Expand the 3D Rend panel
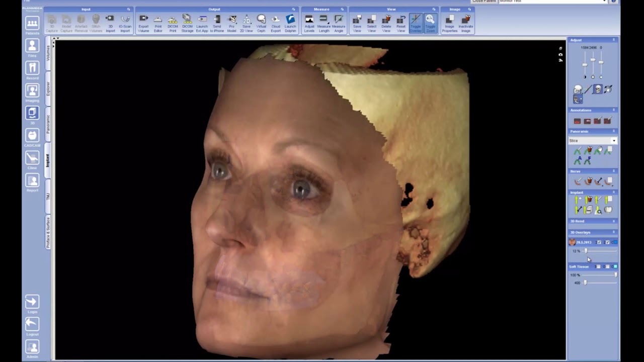 [x=614, y=221]
